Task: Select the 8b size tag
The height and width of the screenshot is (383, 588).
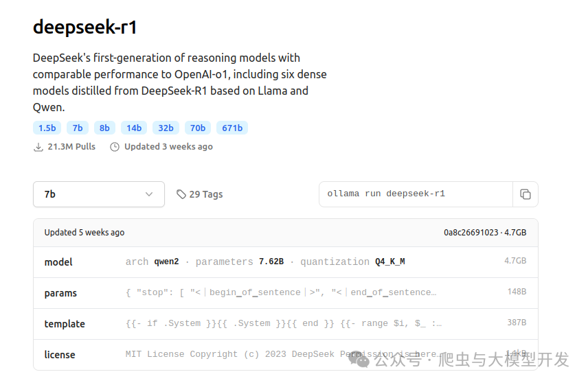Action: [x=104, y=128]
